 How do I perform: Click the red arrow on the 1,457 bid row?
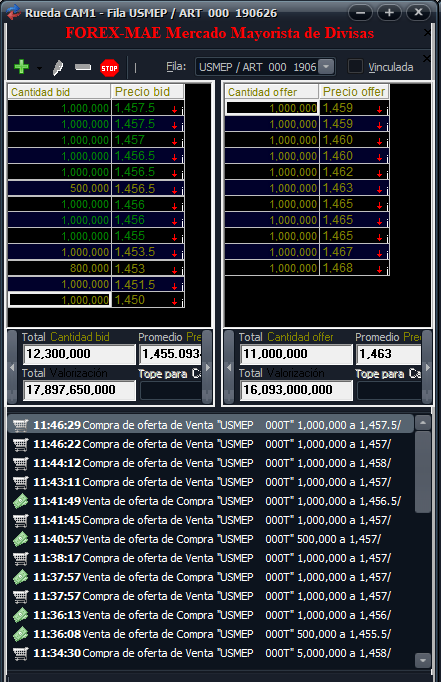tap(174, 142)
